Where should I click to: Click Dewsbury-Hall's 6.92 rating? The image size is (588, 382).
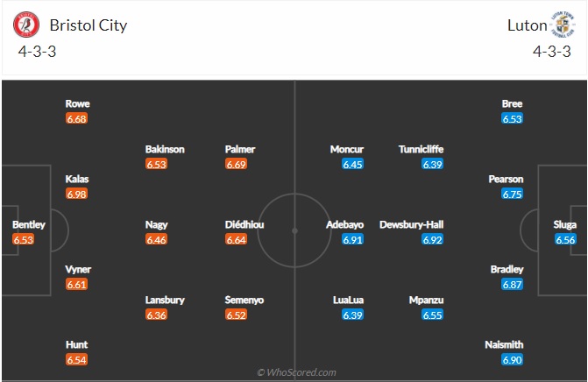click(x=432, y=239)
